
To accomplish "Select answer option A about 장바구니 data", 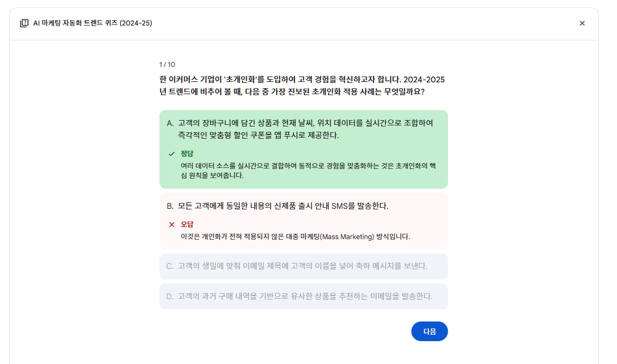I will click(303, 149).
